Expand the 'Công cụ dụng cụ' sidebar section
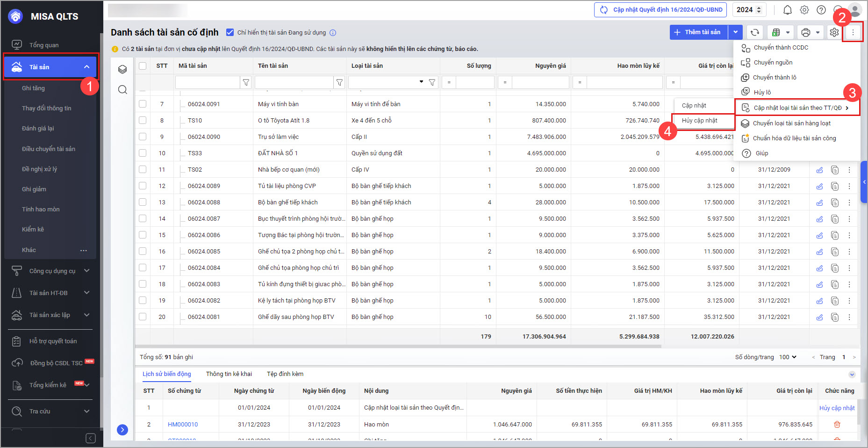Image resolution: width=868 pixels, height=448 pixels. pyautogui.click(x=51, y=271)
